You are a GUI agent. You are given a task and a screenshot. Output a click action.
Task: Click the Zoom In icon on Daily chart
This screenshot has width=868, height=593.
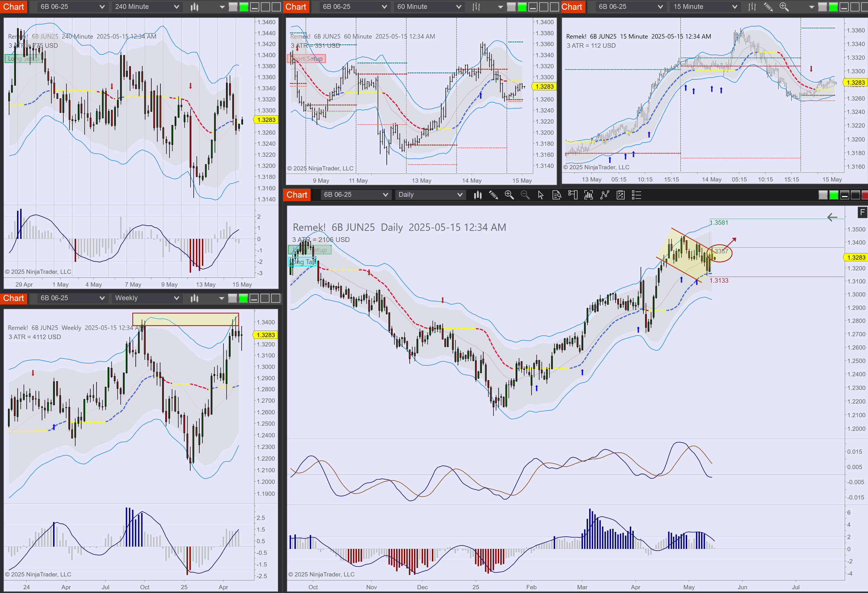click(x=509, y=195)
